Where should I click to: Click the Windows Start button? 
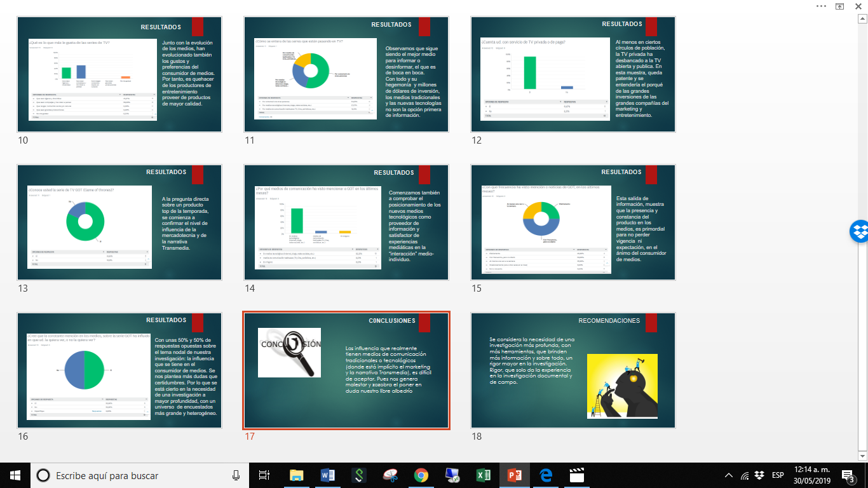15,475
